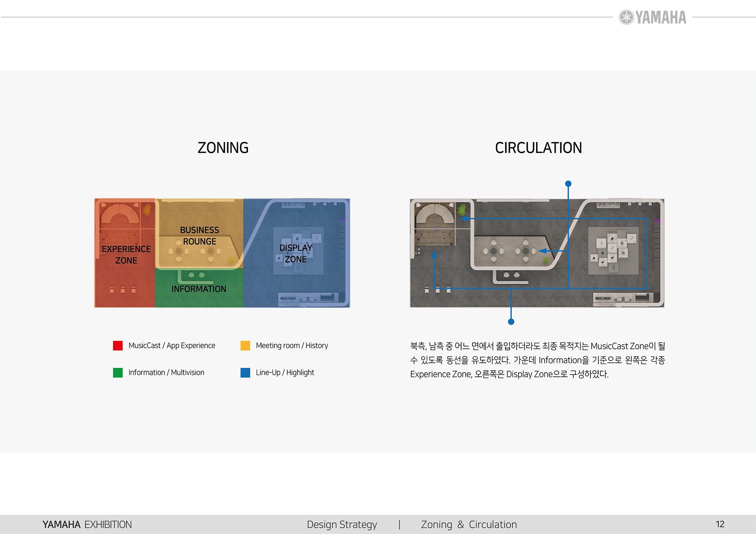Click the Yamaha logo in the header

652,17
